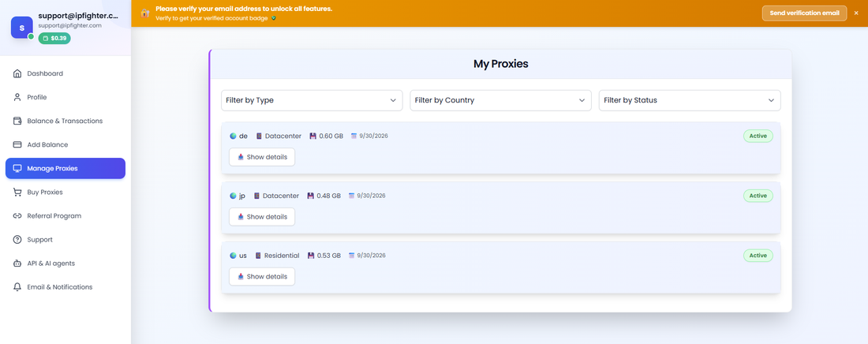Click the $0.39 balance badge
The width and height of the screenshot is (868, 344).
click(54, 38)
